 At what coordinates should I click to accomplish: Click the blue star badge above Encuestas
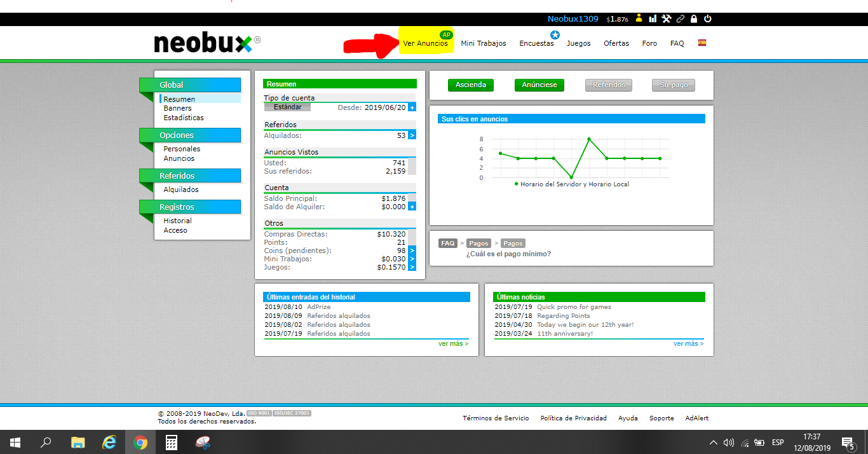pos(555,35)
